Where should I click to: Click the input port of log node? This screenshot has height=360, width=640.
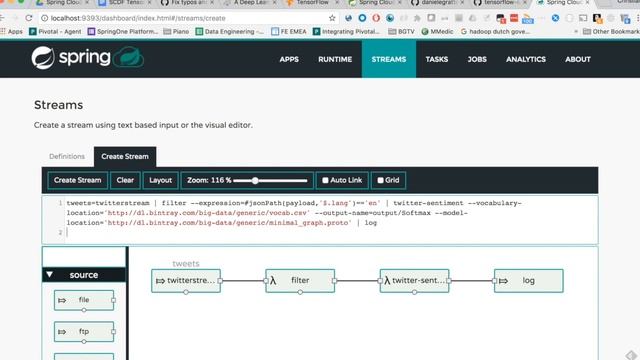click(x=494, y=281)
